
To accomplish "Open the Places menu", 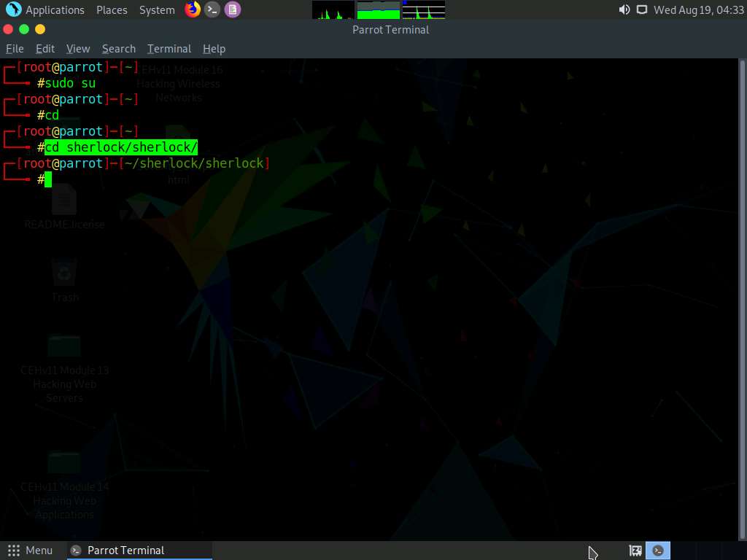I will tap(112, 9).
